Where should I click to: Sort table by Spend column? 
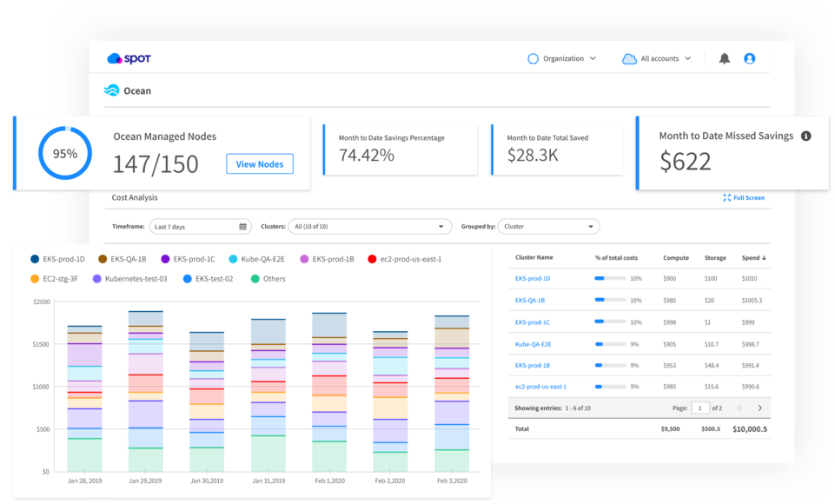click(x=753, y=258)
